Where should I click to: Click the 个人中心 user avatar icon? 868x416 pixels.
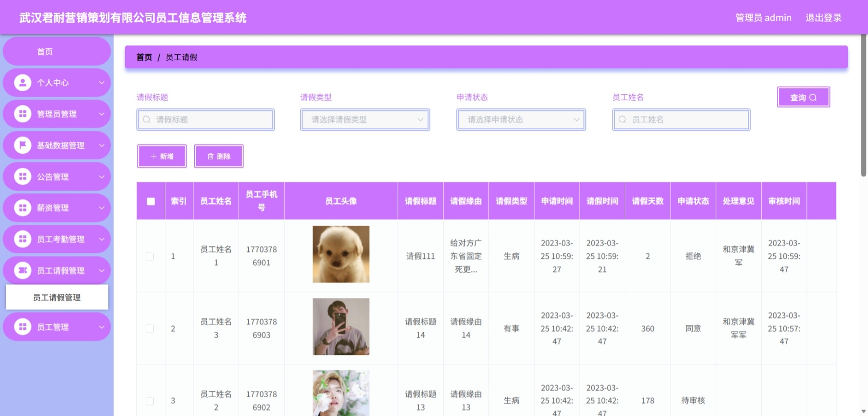tap(23, 83)
